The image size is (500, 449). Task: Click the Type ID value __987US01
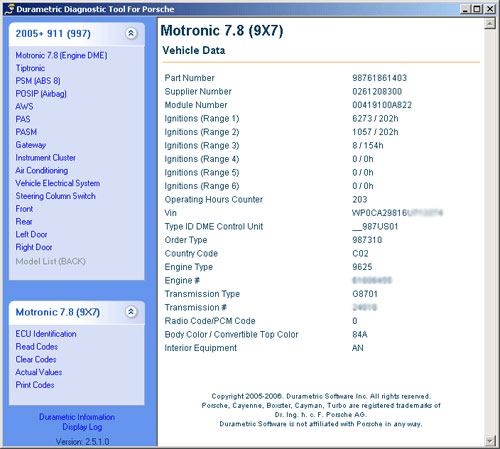click(375, 226)
